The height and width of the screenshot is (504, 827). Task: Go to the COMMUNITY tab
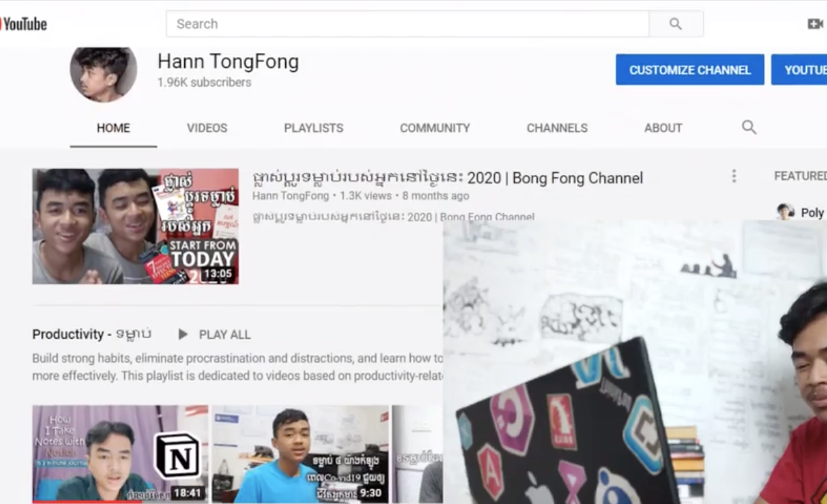click(435, 128)
